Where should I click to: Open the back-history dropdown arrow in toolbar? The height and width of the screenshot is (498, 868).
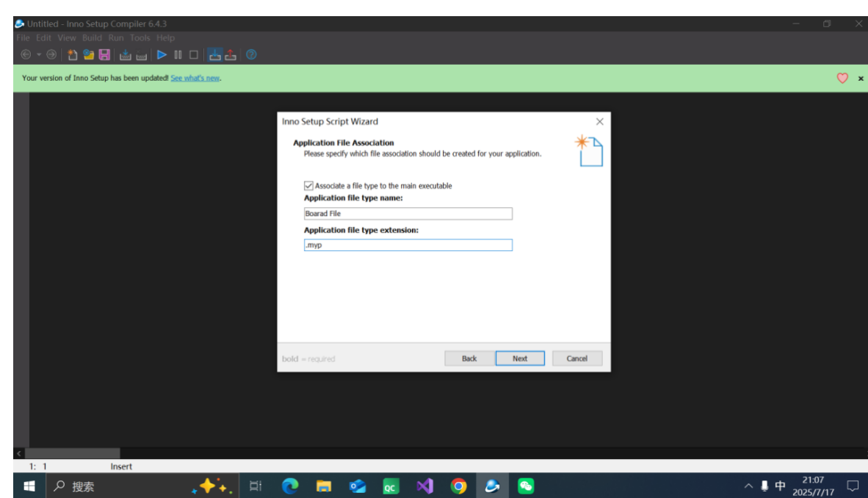pos(39,54)
